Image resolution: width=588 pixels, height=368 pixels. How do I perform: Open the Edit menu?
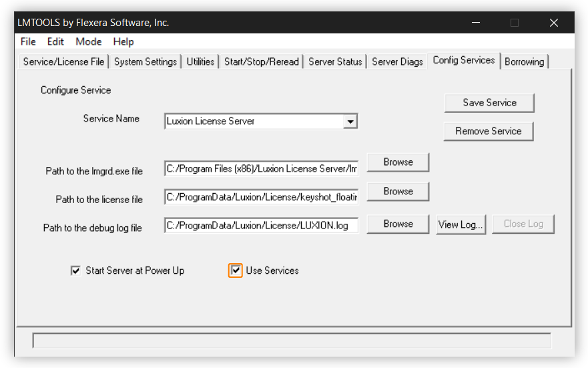(55, 41)
